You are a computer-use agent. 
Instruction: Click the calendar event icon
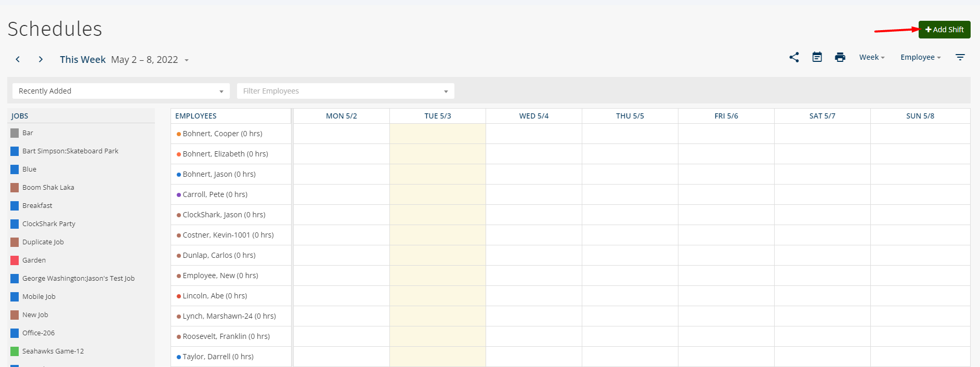(817, 57)
